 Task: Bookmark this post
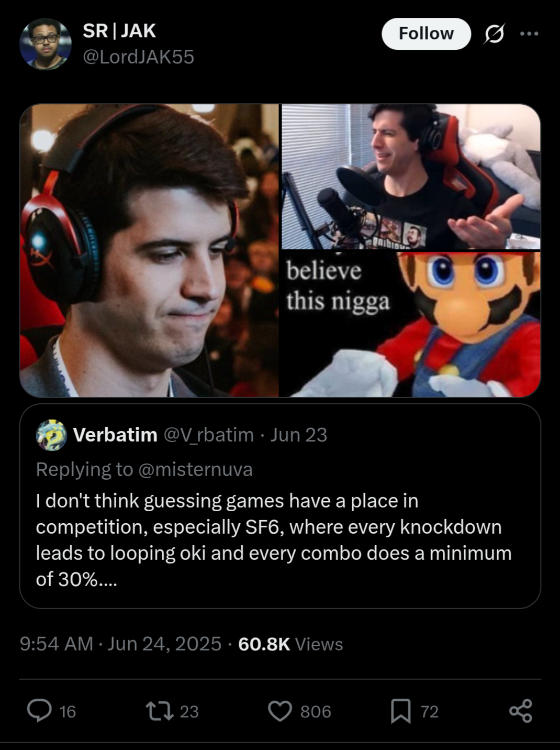click(401, 711)
